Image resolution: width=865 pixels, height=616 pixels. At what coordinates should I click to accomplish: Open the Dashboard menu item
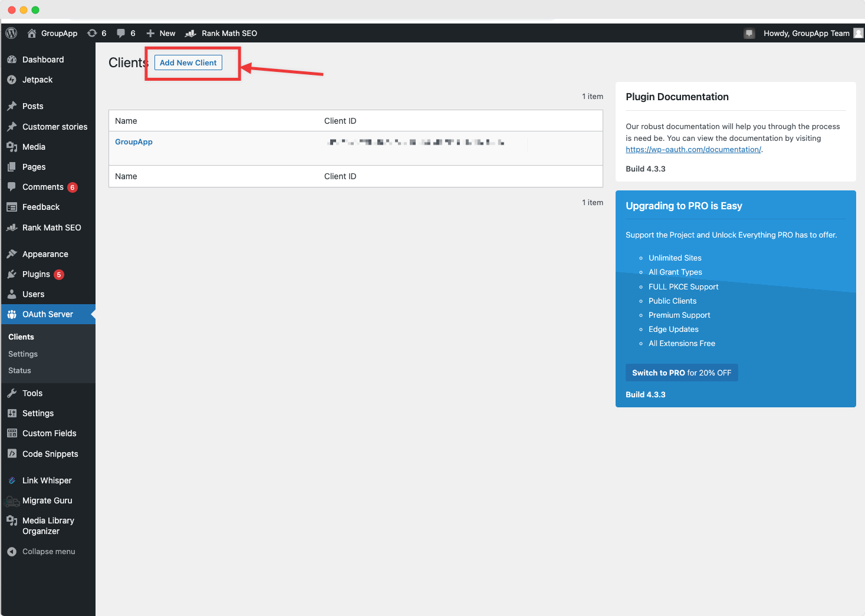click(43, 60)
